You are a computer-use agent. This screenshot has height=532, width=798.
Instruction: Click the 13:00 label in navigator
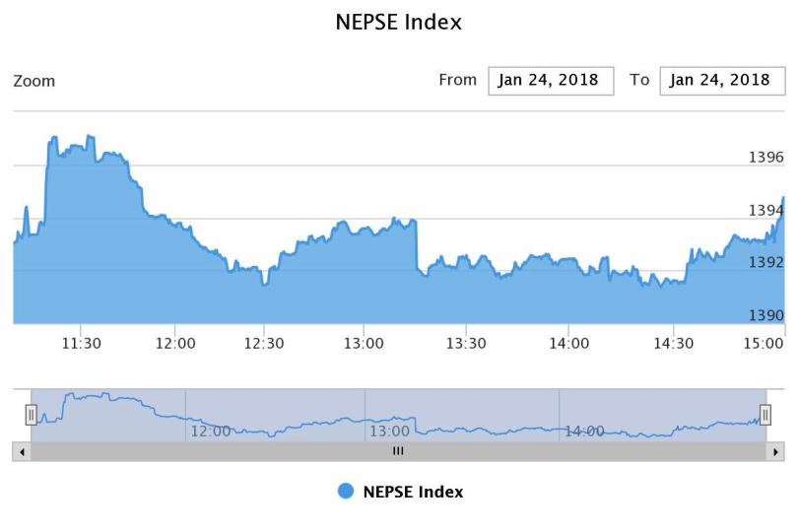point(388,431)
